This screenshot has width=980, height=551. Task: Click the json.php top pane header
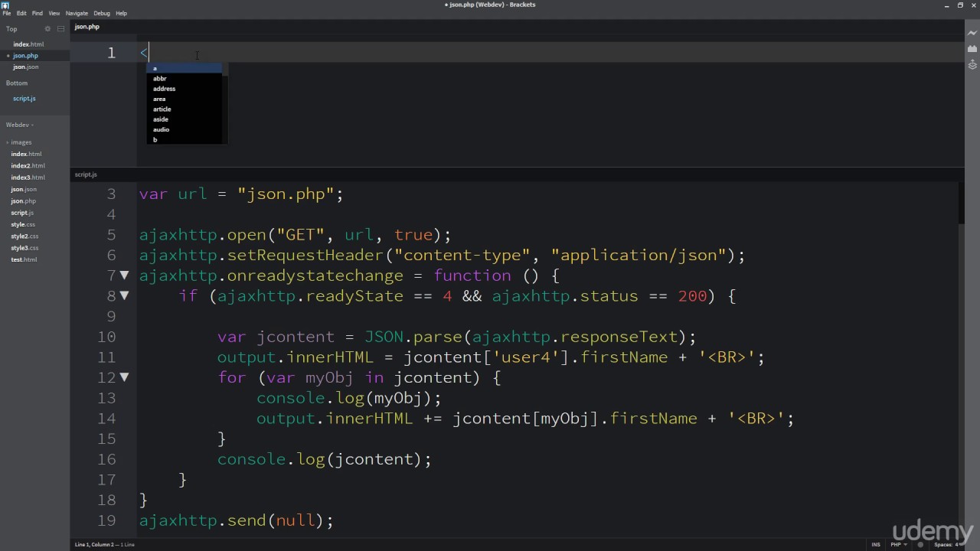click(87, 27)
